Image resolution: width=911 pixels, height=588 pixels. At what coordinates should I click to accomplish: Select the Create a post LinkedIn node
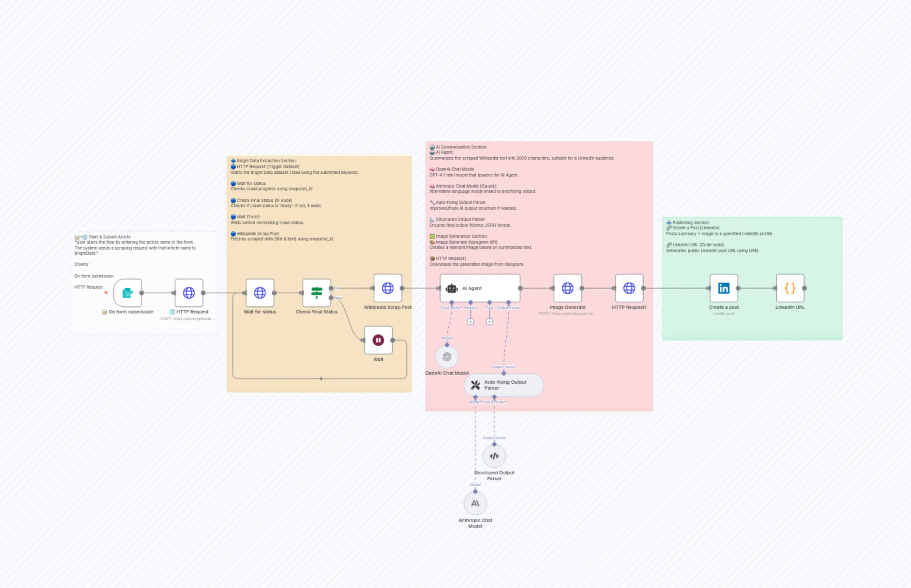724,289
